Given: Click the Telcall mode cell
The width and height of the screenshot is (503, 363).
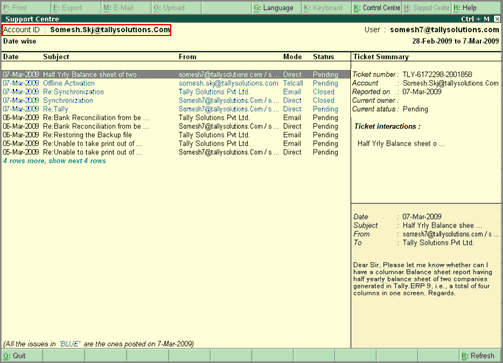Looking at the screenshot, I should (x=293, y=83).
